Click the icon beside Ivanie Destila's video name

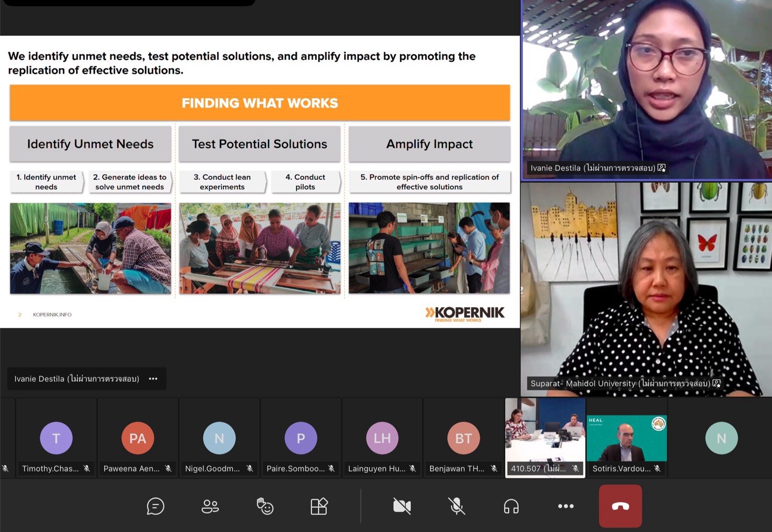(662, 168)
